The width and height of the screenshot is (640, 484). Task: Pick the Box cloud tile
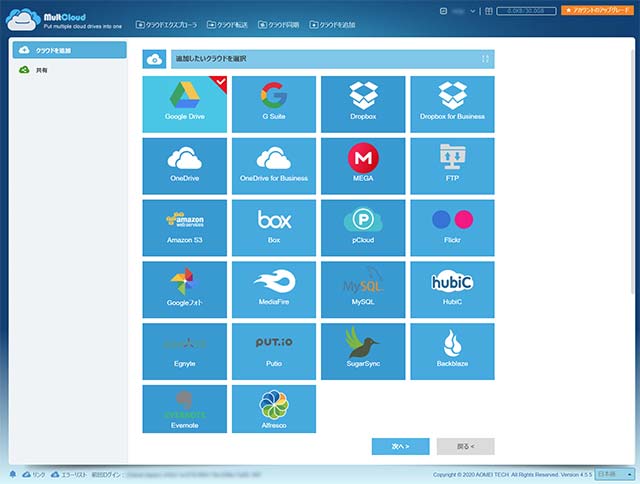[x=274, y=228]
